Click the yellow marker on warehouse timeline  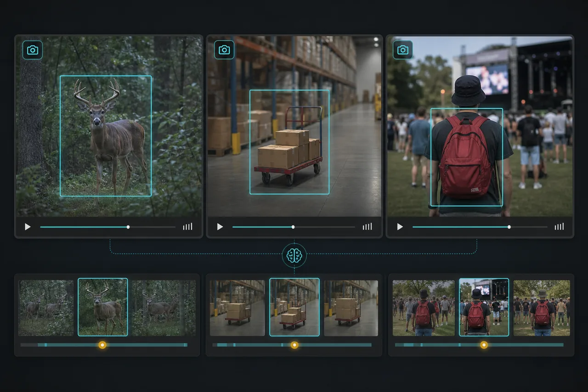click(294, 345)
